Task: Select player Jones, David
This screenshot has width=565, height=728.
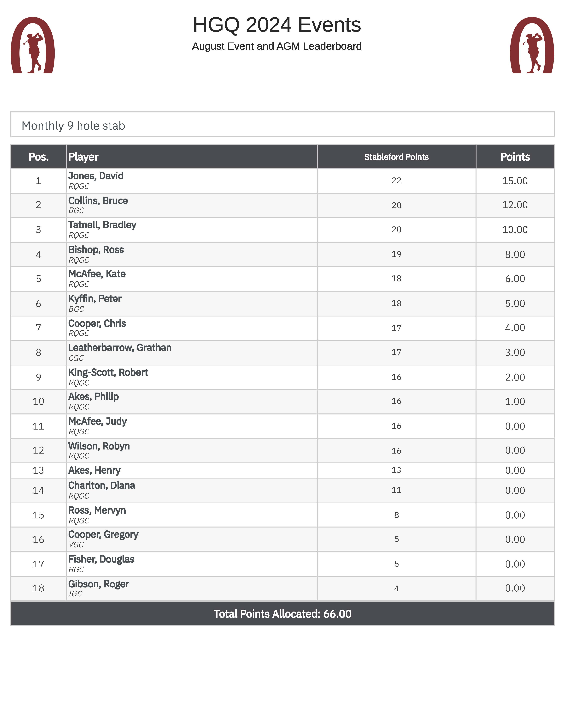Action: [96, 176]
